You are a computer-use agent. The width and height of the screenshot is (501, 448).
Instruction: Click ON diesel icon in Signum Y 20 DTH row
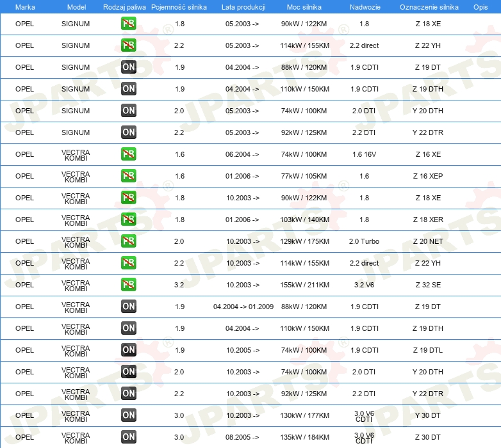[128, 111]
